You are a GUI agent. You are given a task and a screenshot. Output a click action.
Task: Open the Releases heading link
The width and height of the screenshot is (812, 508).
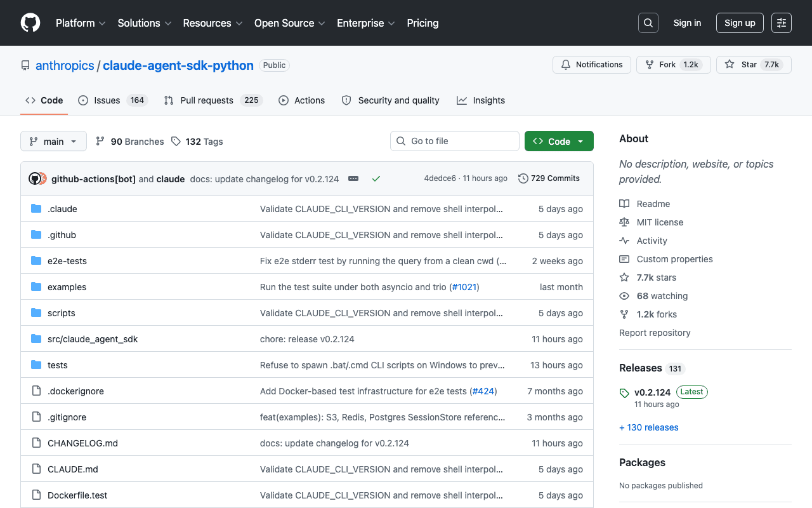tap(651, 368)
